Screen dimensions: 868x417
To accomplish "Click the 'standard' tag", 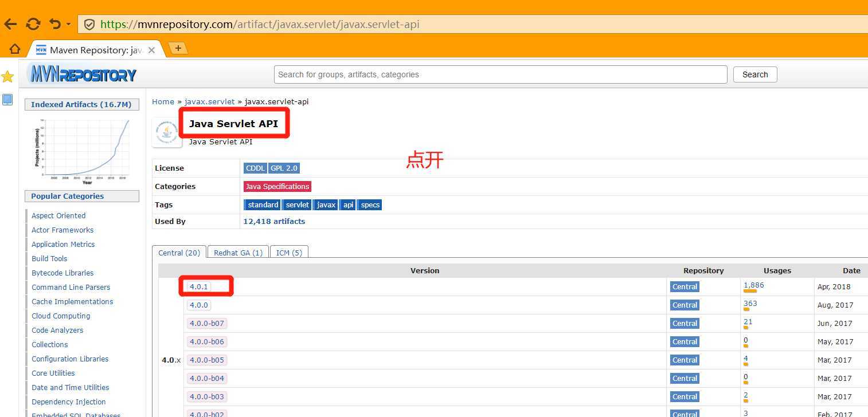I will pyautogui.click(x=262, y=205).
